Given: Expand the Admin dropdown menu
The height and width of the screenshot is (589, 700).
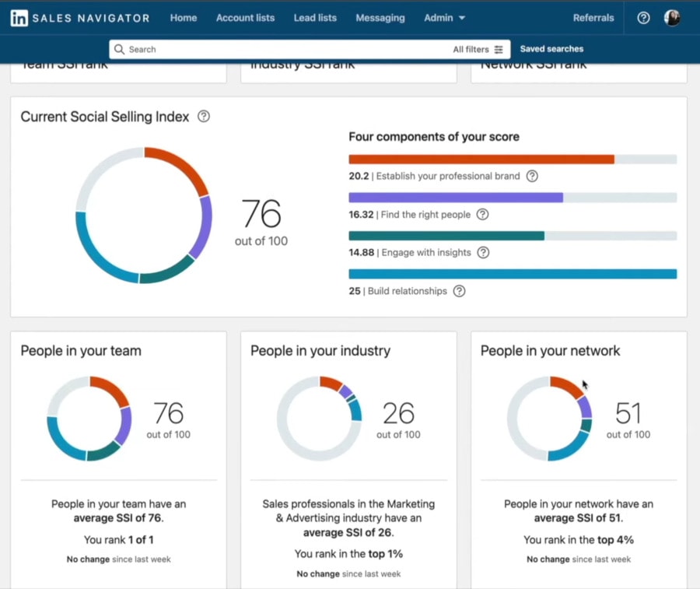Looking at the screenshot, I should tap(444, 18).
